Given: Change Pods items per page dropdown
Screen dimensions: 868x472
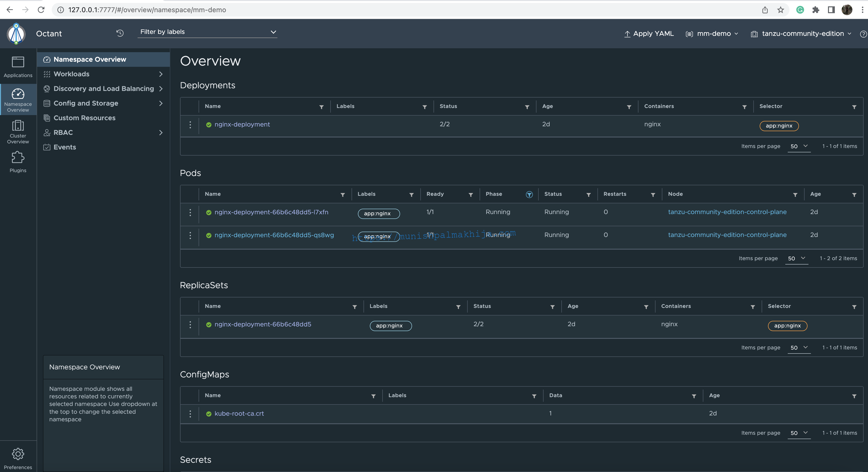Looking at the screenshot, I should (x=797, y=258).
